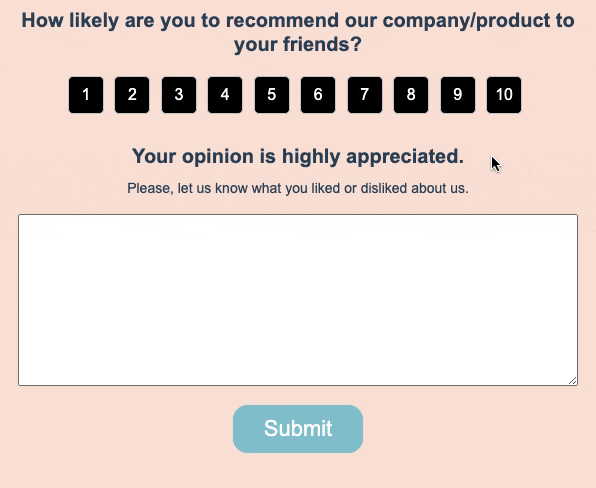Rate likelihood as 7
This screenshot has height=488, width=596.
click(365, 95)
